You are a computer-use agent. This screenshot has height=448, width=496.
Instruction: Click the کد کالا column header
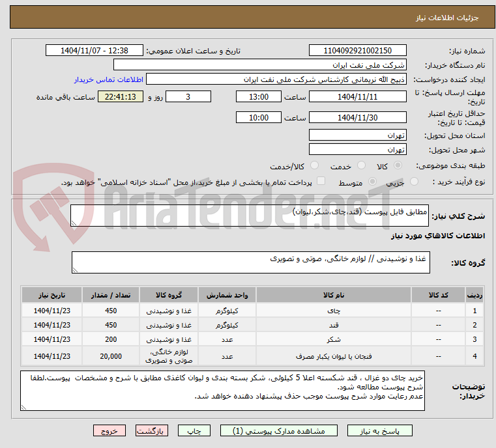tap(438, 295)
